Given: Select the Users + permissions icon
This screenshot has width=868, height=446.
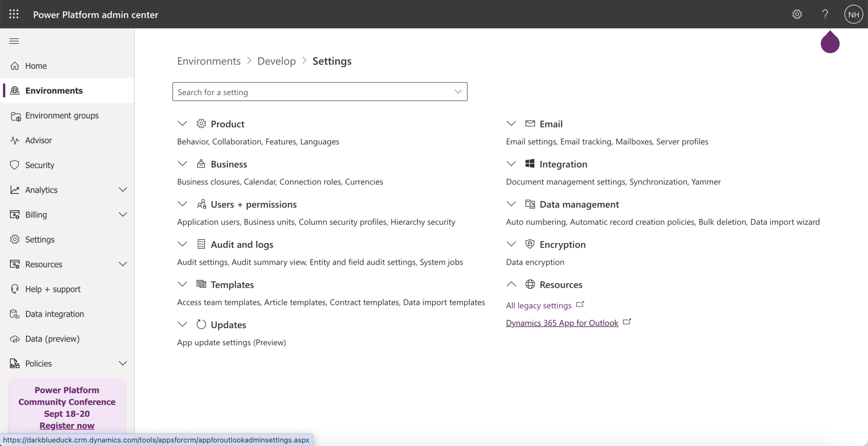Looking at the screenshot, I should point(201,204).
